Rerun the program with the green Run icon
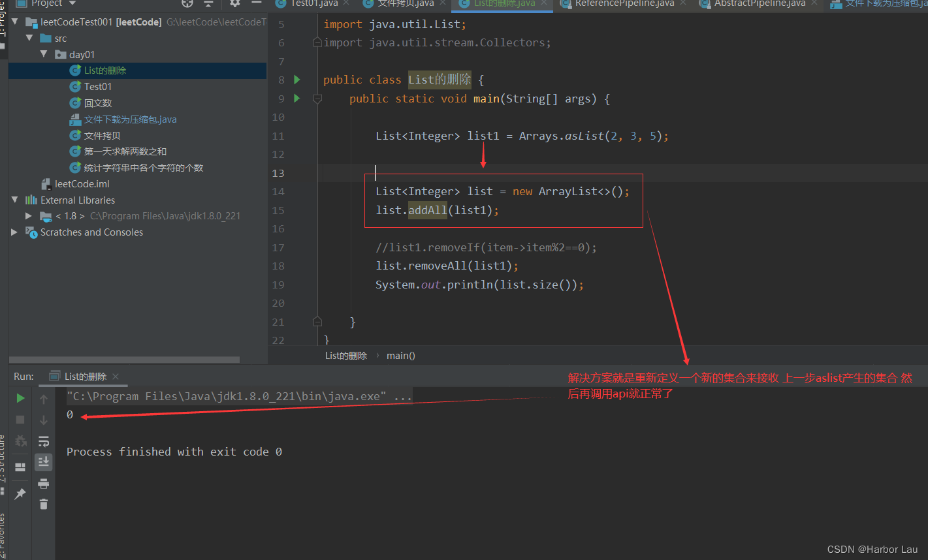 click(20, 398)
